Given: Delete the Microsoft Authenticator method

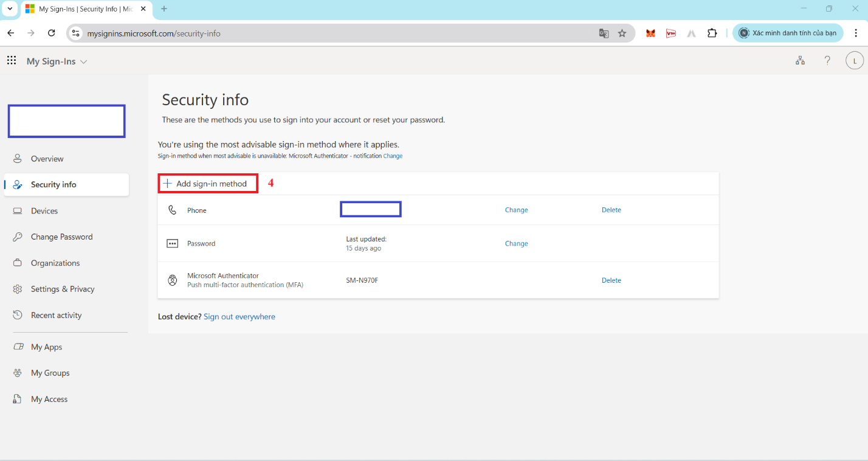Looking at the screenshot, I should point(611,280).
